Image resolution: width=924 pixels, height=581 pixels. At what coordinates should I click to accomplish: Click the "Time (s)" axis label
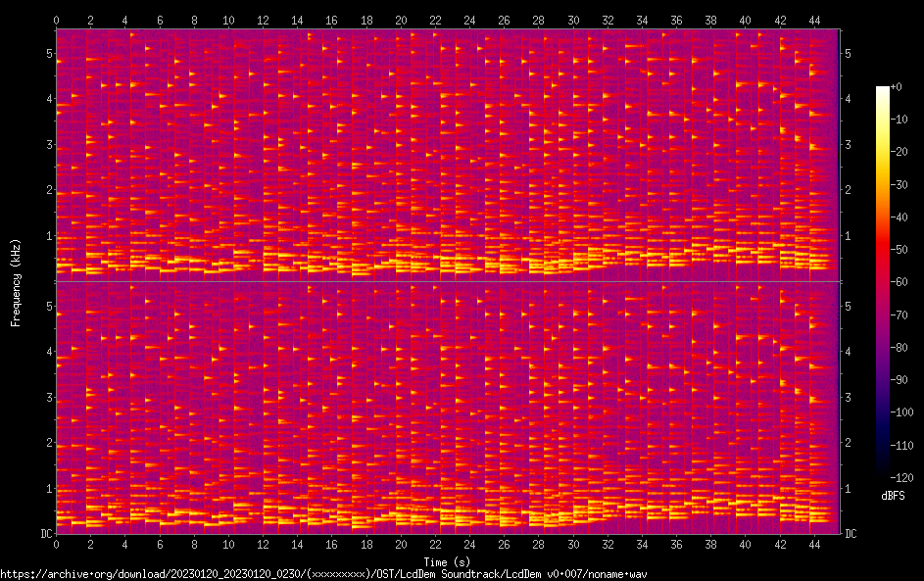click(447, 561)
